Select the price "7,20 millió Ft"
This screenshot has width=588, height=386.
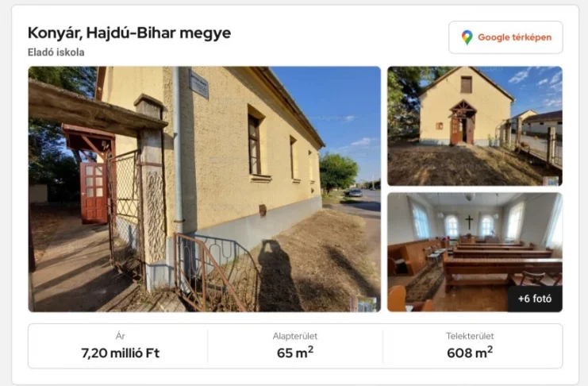121,353
